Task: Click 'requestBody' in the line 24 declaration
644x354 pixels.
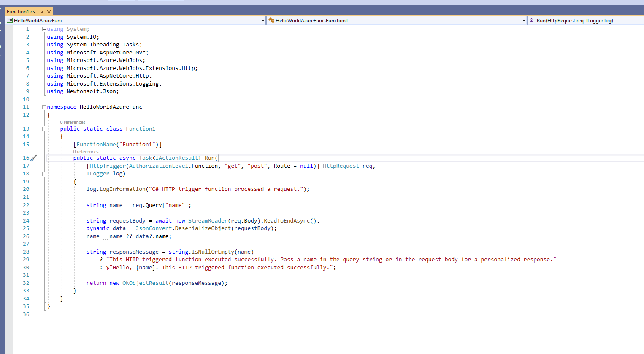Action: [x=127, y=221]
